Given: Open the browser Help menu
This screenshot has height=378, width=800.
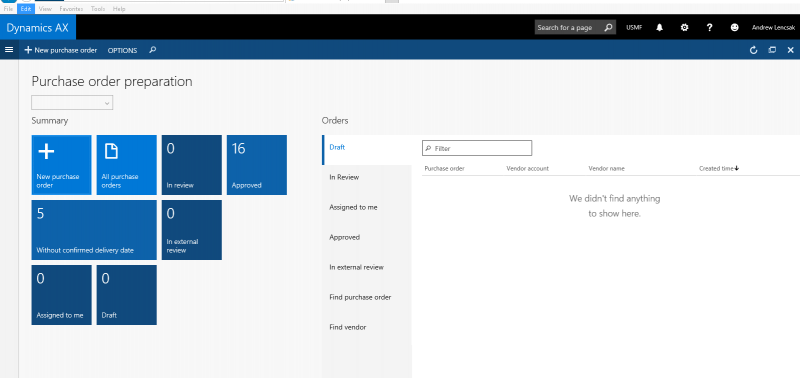Looking at the screenshot, I should [x=119, y=9].
